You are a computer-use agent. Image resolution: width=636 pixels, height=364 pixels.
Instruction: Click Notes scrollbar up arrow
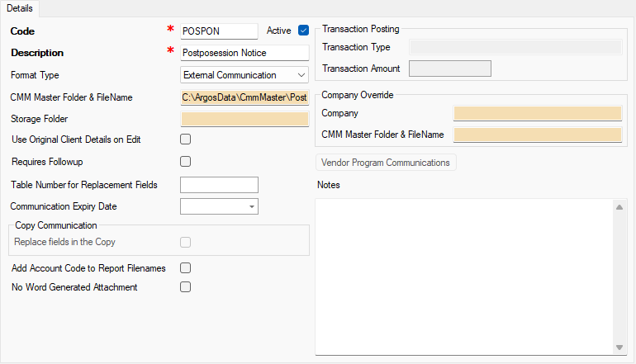pos(619,207)
